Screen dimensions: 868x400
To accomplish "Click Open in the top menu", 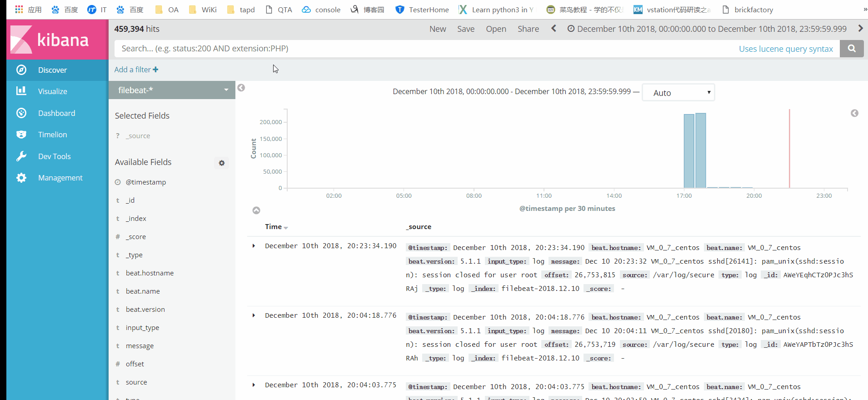I will coord(496,29).
